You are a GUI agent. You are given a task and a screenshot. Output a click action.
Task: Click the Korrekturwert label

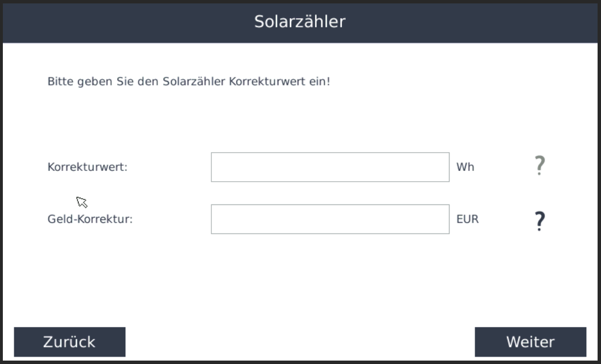point(87,167)
